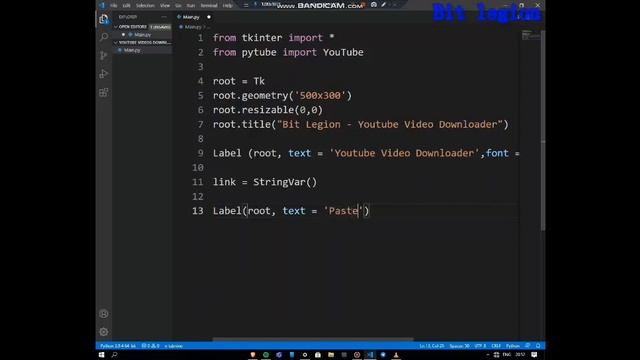Viewport: 640px width, 360px height.
Task: Click the Bandicam pencil draw icon
Action: 384,5
